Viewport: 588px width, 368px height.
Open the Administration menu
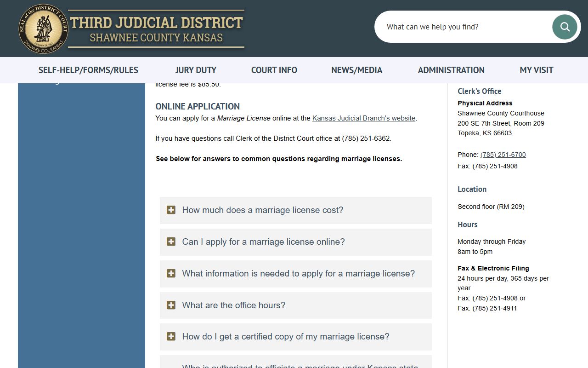point(451,70)
